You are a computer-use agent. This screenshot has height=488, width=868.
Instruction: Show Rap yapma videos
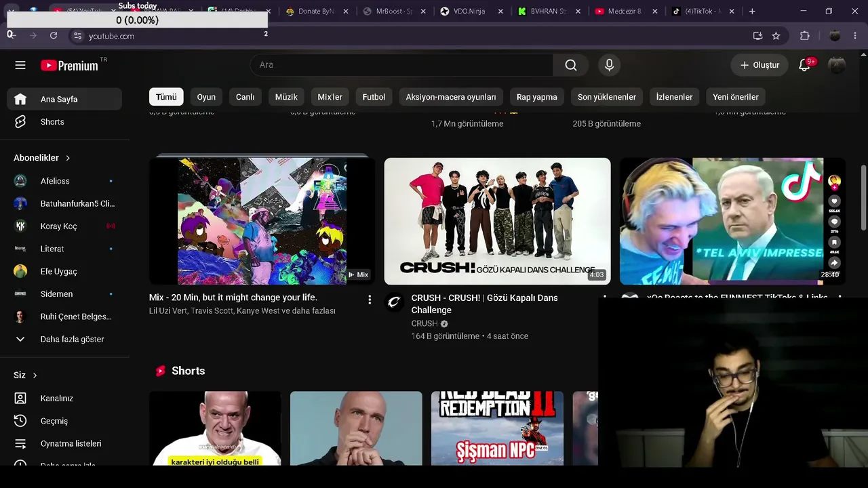click(x=536, y=97)
